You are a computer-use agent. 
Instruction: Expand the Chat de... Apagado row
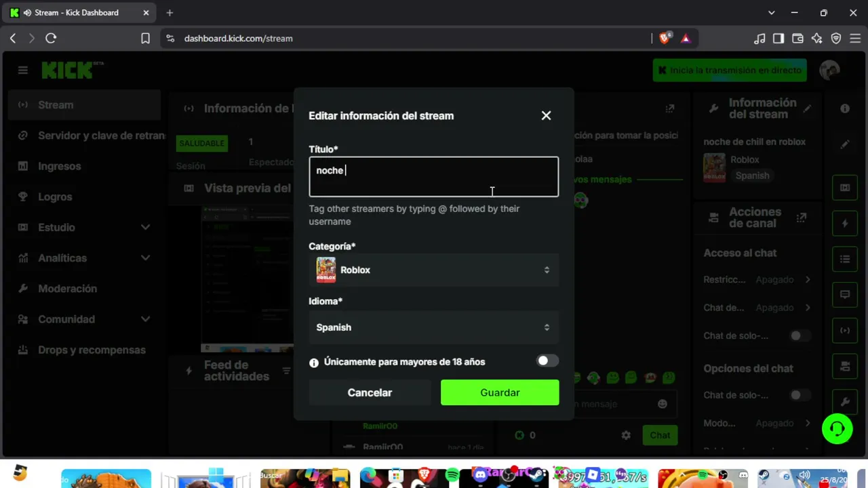[757, 308]
